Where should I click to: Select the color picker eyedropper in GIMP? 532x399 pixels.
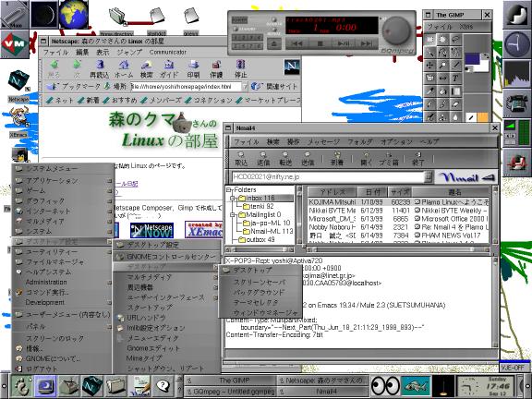coord(429,91)
